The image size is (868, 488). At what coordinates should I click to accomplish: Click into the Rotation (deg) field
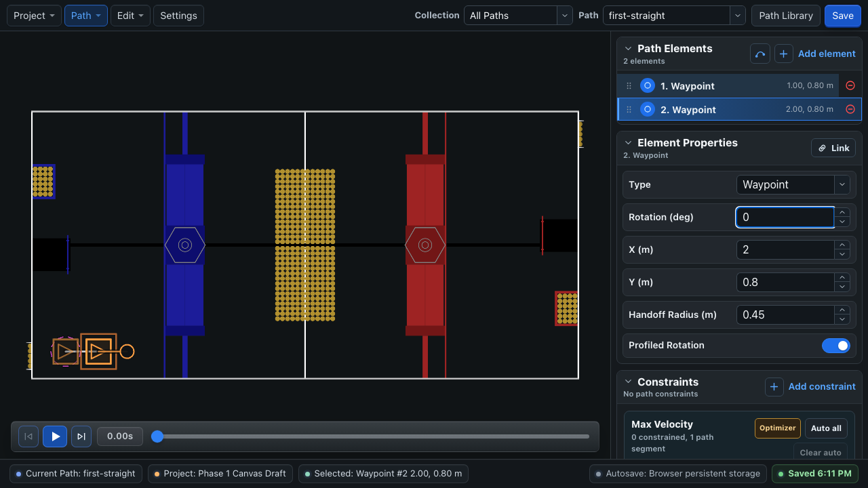pos(785,217)
